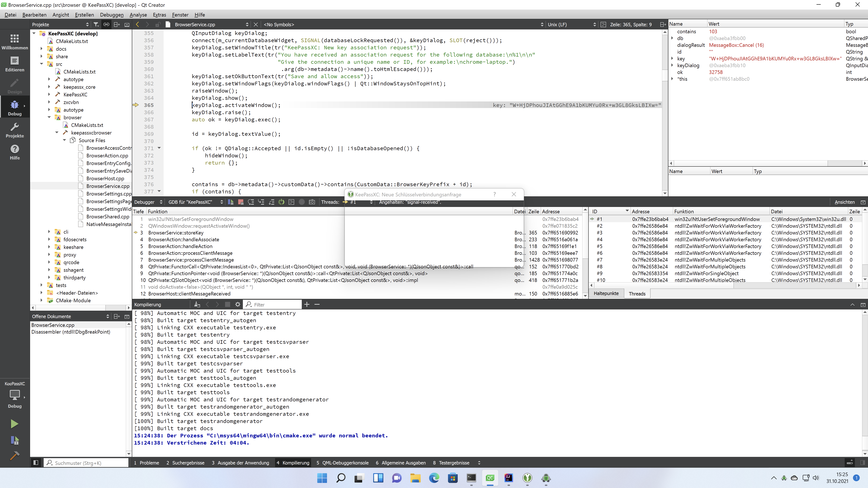Take a debugger snapshot with the camera icon

312,202
